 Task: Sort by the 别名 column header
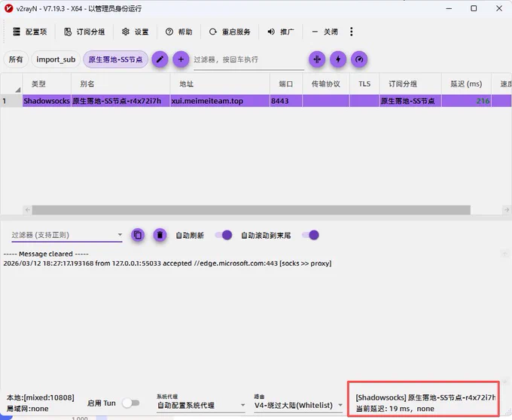(120, 84)
